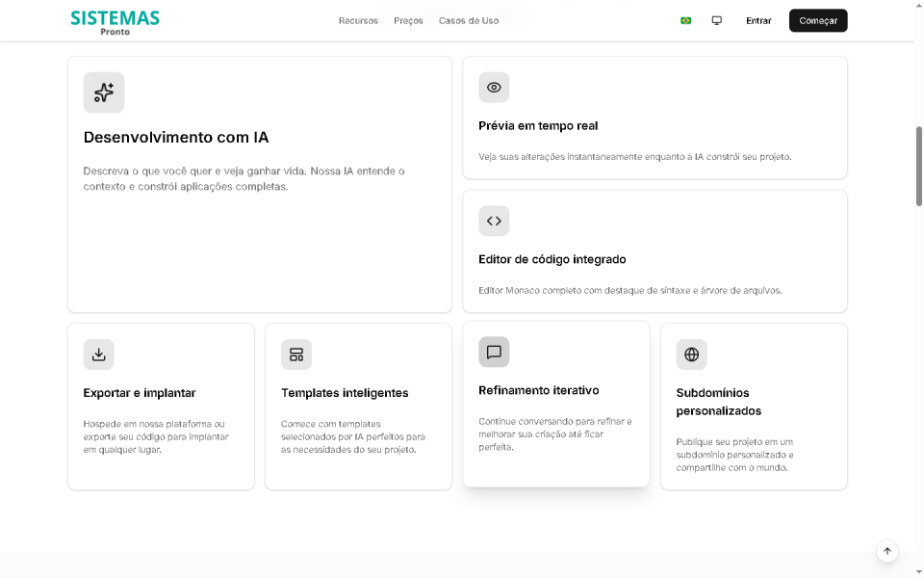This screenshot has width=924, height=578.
Task: Click the sparkles AI icon
Action: (104, 92)
